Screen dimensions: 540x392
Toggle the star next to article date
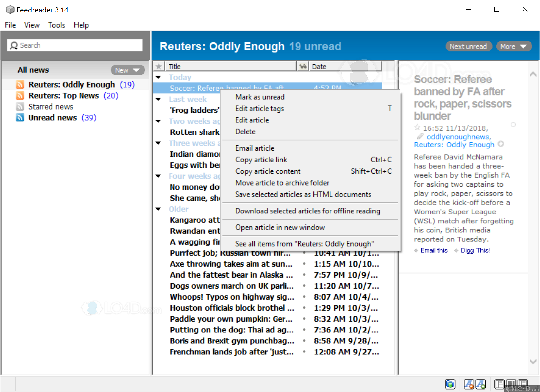(417, 127)
